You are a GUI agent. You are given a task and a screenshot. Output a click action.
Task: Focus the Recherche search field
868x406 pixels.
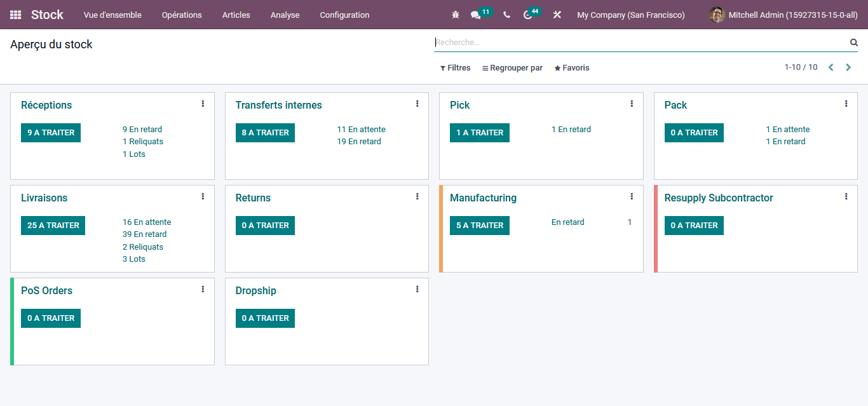(x=641, y=43)
